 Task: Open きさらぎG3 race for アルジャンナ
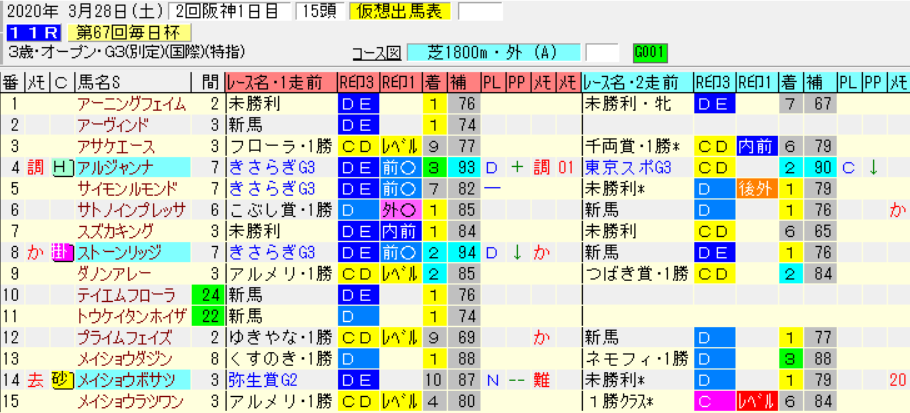tap(272, 168)
